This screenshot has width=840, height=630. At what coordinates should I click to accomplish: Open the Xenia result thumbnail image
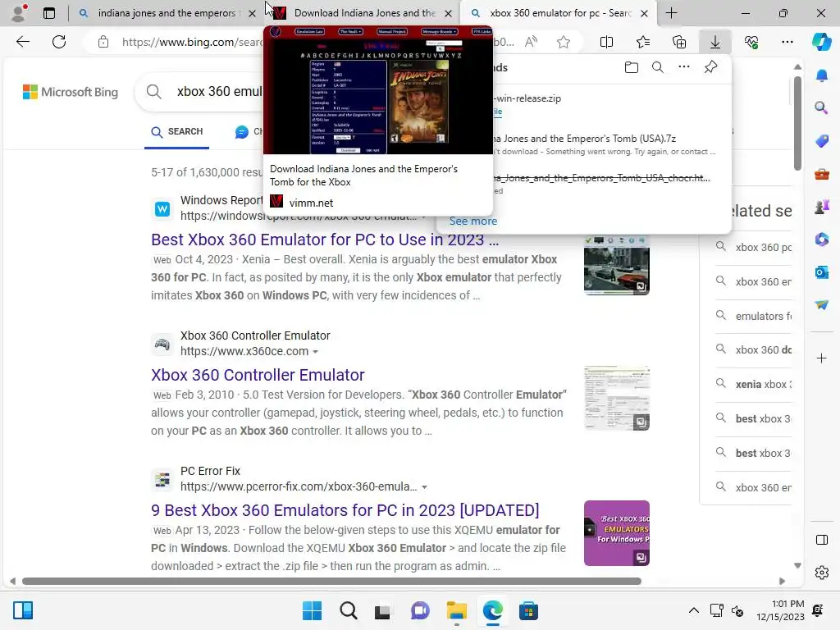(x=617, y=265)
